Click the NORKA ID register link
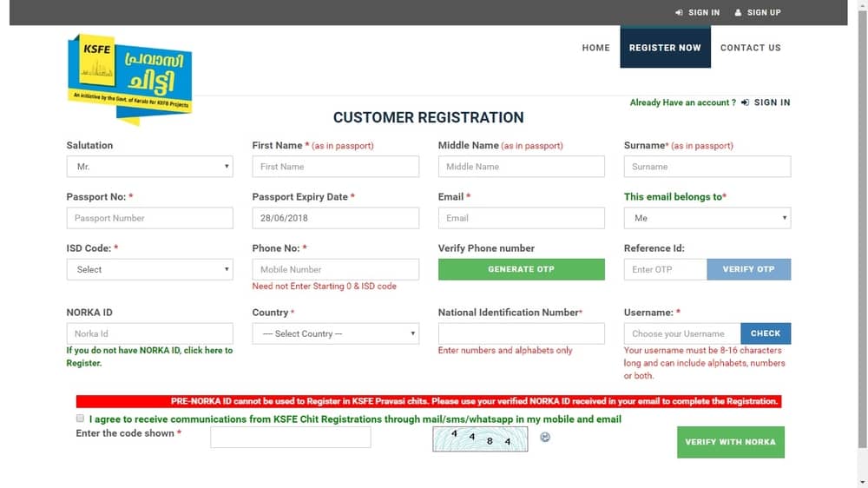The width and height of the screenshot is (868, 488). (x=149, y=356)
